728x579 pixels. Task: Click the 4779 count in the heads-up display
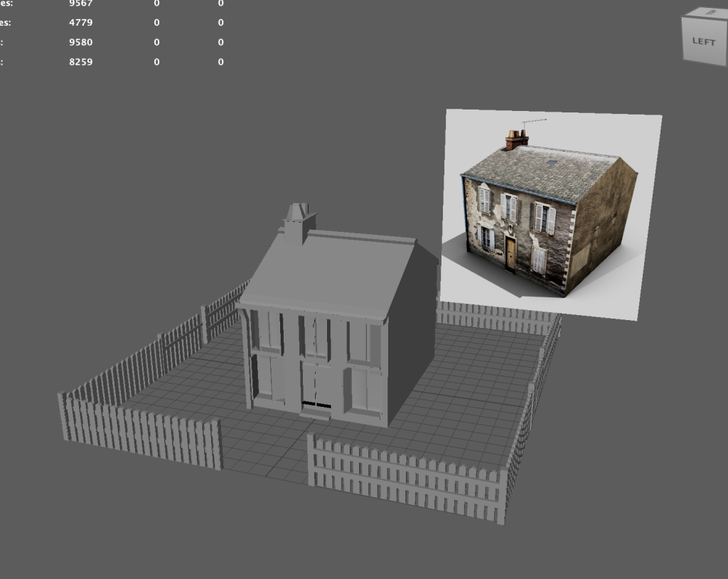click(80, 22)
